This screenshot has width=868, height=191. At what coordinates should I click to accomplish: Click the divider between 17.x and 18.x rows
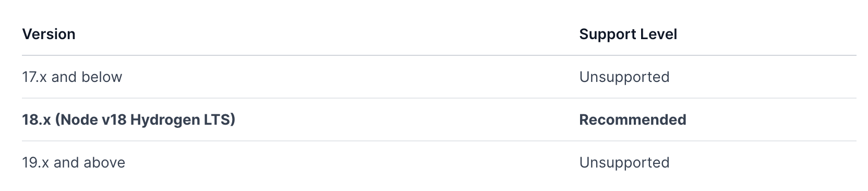(439, 98)
